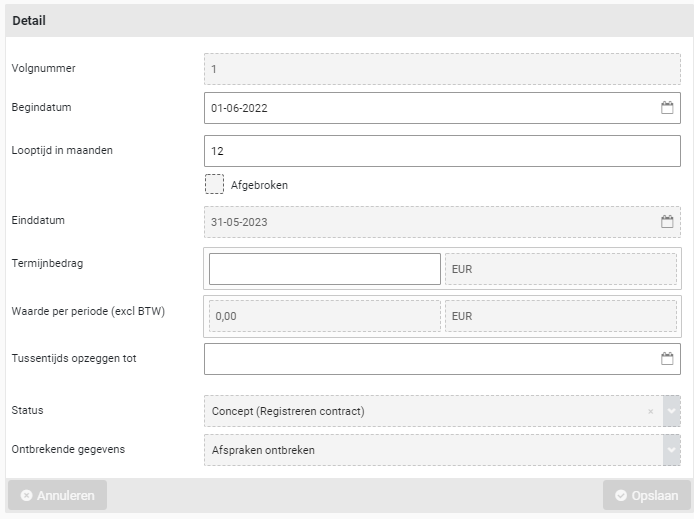This screenshot has height=519, width=694.
Task: Focus the Looptijd in maanden field
Action: 442,151
